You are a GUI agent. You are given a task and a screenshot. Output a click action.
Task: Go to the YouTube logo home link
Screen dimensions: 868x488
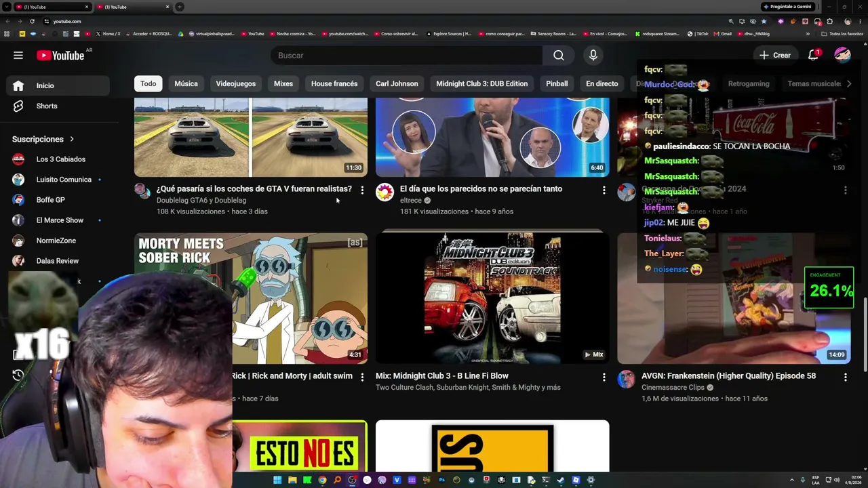click(60, 56)
